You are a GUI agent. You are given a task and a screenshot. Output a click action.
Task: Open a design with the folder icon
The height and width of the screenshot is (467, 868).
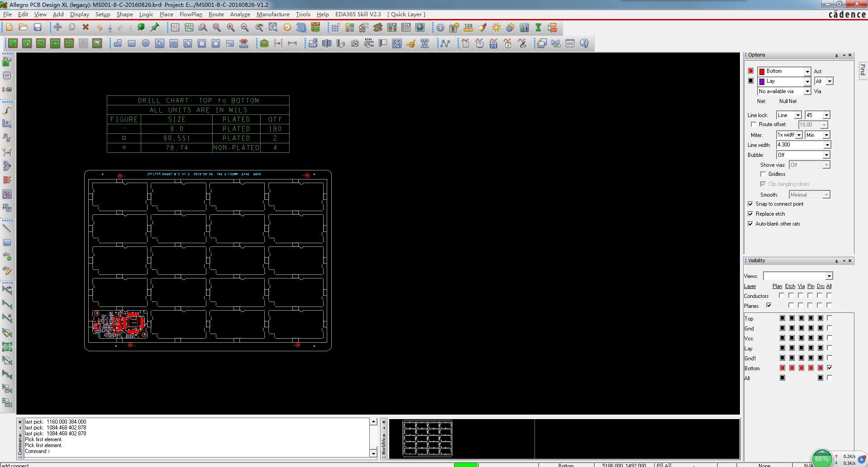point(23,28)
